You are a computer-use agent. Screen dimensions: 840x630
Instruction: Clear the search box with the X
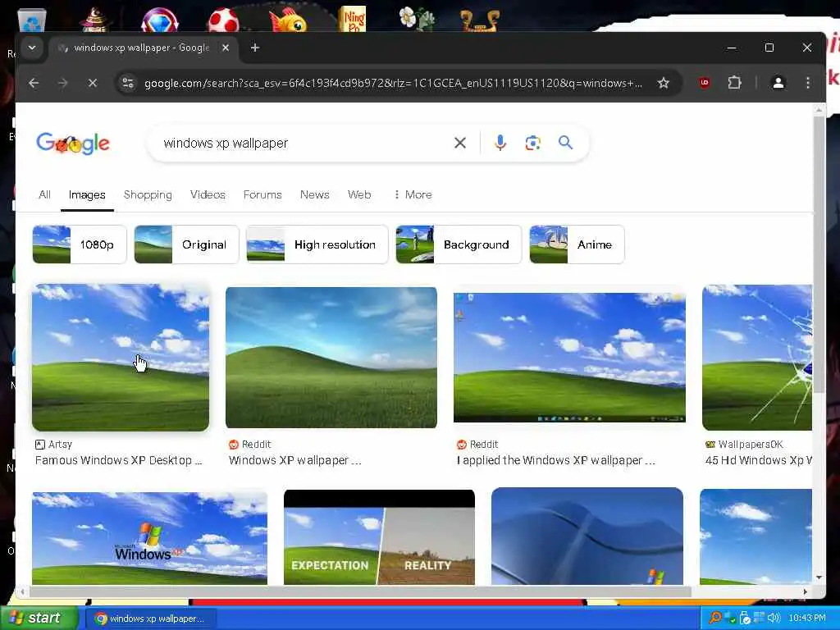point(459,143)
